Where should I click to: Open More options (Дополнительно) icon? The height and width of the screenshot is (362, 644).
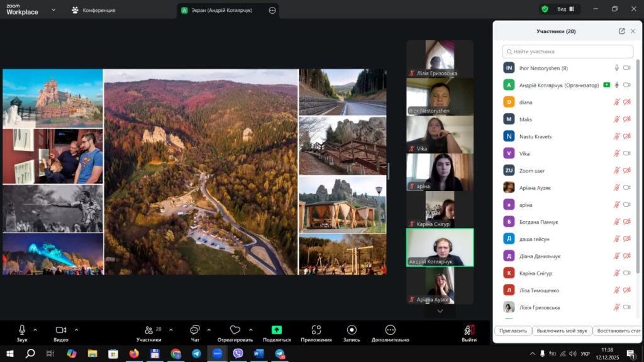(390, 330)
